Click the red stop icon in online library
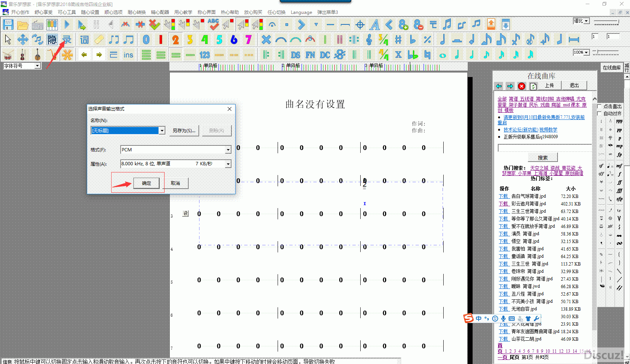The width and height of the screenshot is (630, 364). click(521, 86)
